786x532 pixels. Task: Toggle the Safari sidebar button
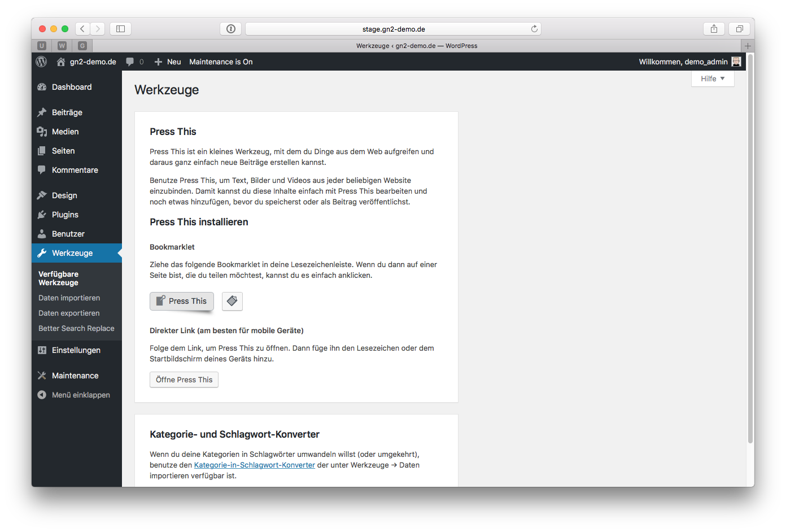pyautogui.click(x=120, y=29)
